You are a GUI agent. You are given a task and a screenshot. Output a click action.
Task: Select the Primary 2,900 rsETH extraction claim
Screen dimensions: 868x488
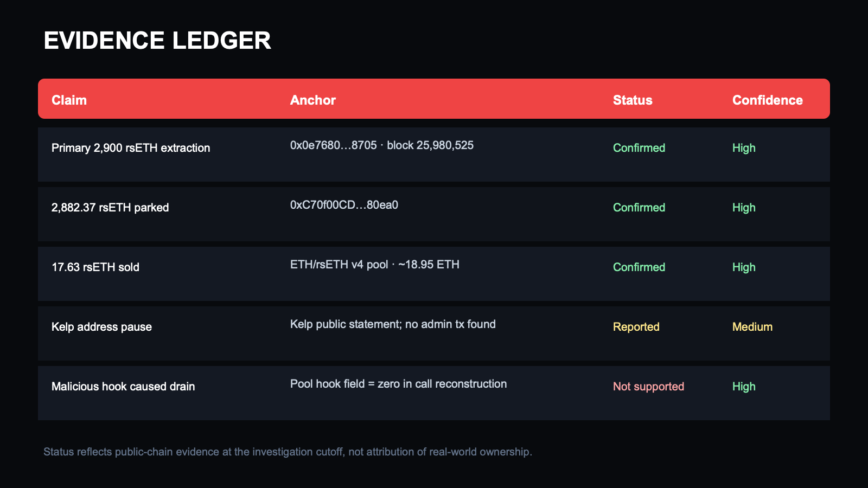(131, 148)
